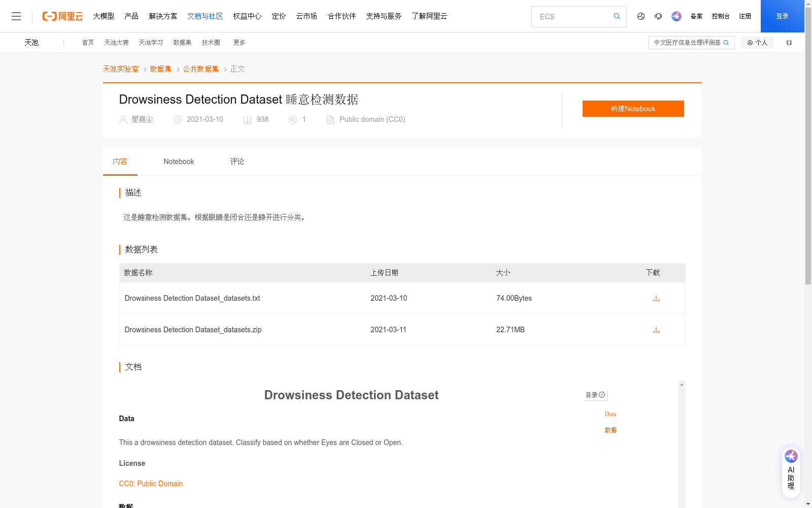The width and height of the screenshot is (812, 508).
Task: Click the purple AI star icon in header
Action: (676, 16)
